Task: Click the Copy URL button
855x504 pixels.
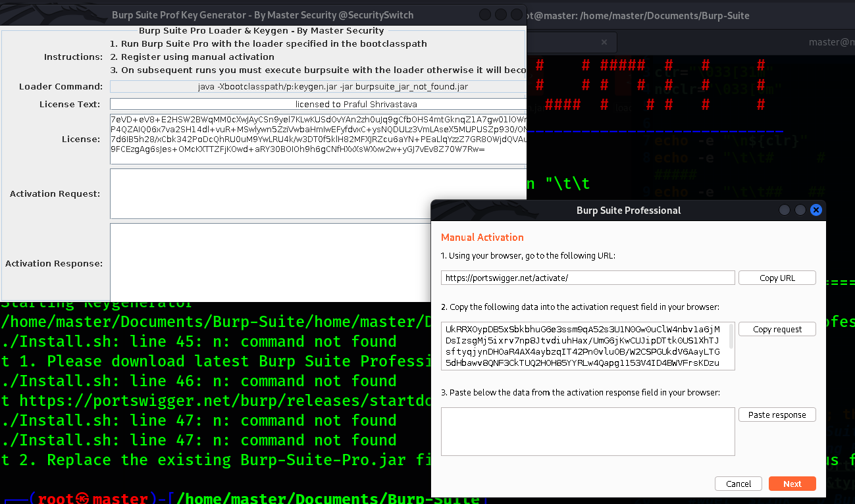Action: tap(777, 277)
